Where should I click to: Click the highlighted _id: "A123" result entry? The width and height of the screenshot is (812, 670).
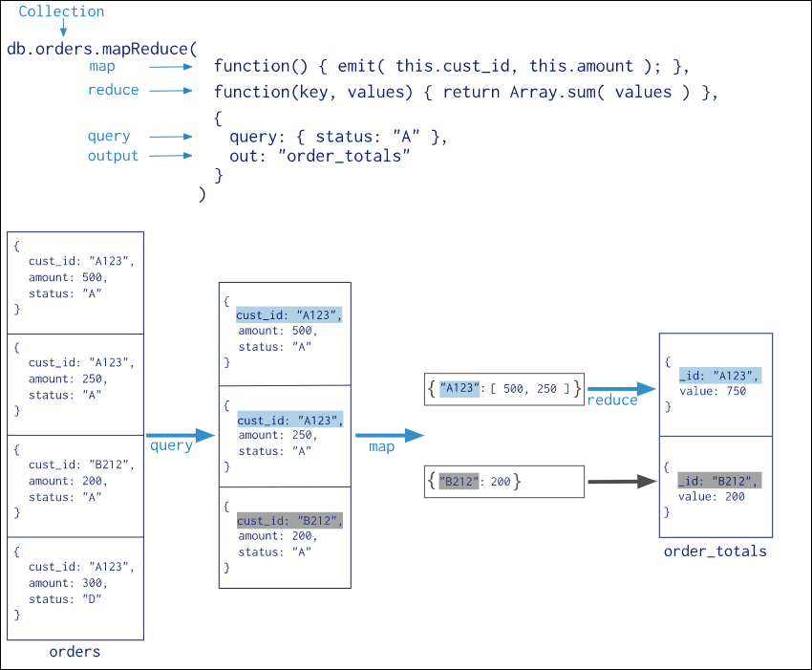(720, 376)
